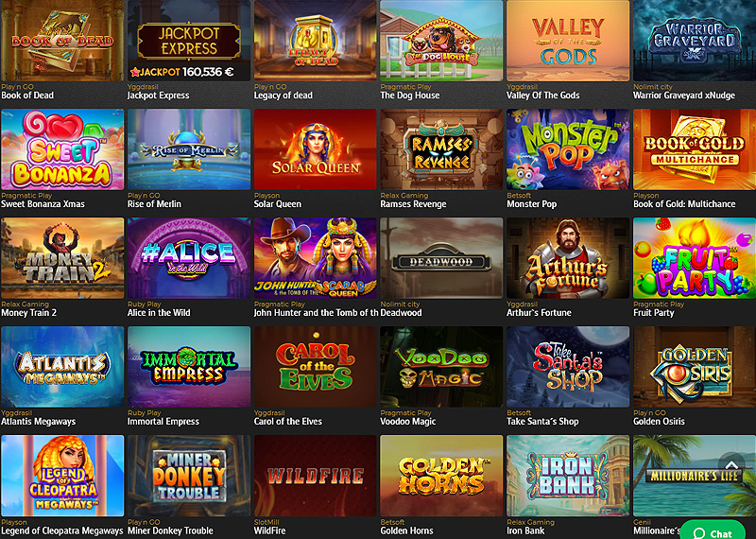Click the WildFire game tile
The height and width of the screenshot is (539, 756).
pyautogui.click(x=316, y=476)
